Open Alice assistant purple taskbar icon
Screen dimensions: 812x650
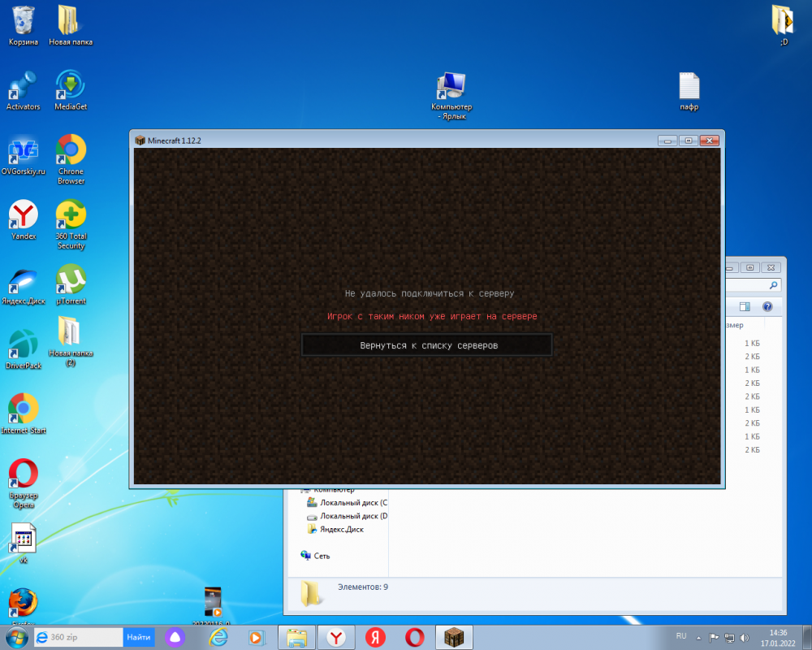pyautogui.click(x=175, y=637)
